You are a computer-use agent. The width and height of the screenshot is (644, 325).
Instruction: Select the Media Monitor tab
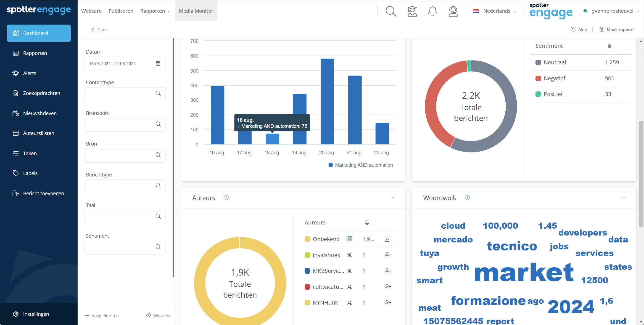point(196,11)
